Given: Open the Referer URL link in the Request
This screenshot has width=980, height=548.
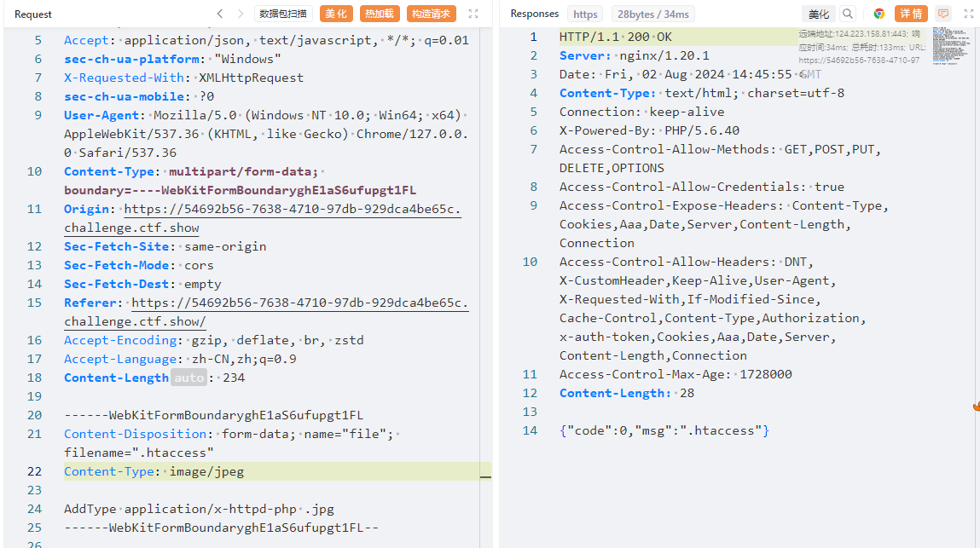Looking at the screenshot, I should (x=266, y=312).
